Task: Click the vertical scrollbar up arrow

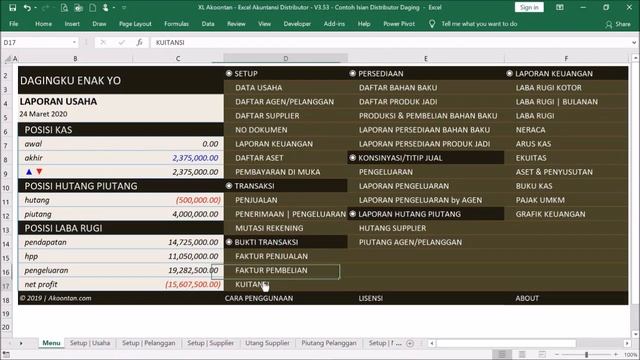Action: pyautogui.click(x=636, y=58)
